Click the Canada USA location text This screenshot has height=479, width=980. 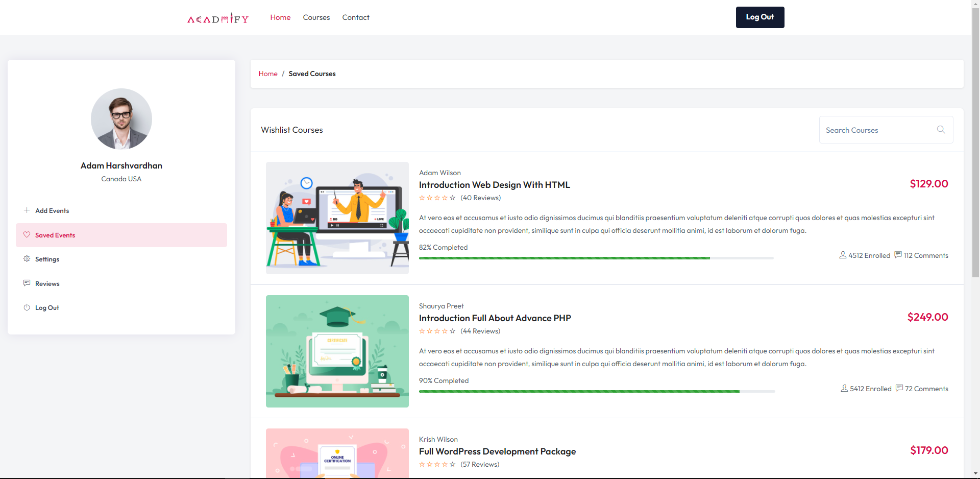click(121, 179)
